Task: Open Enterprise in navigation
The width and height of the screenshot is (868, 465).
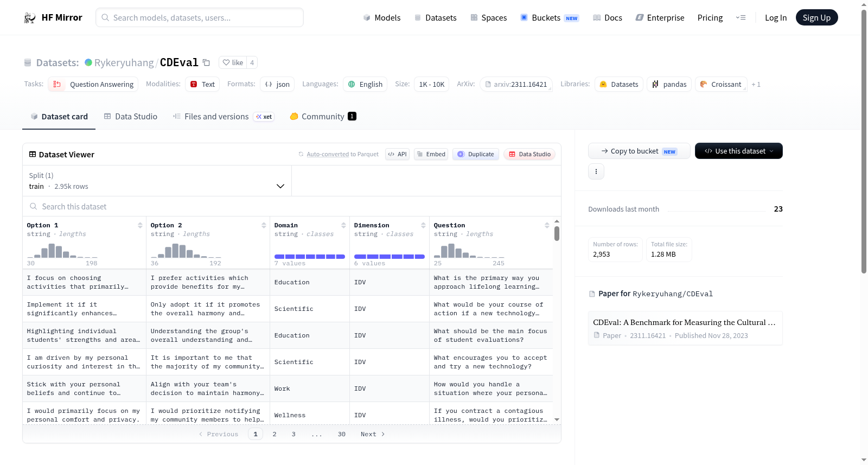Action: click(660, 18)
